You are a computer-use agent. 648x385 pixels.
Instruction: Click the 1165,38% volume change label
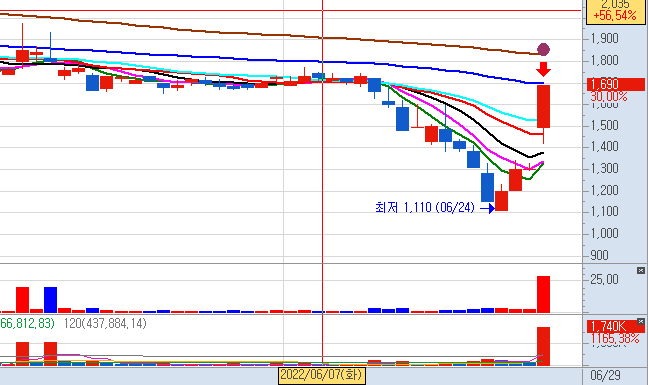pos(615,339)
